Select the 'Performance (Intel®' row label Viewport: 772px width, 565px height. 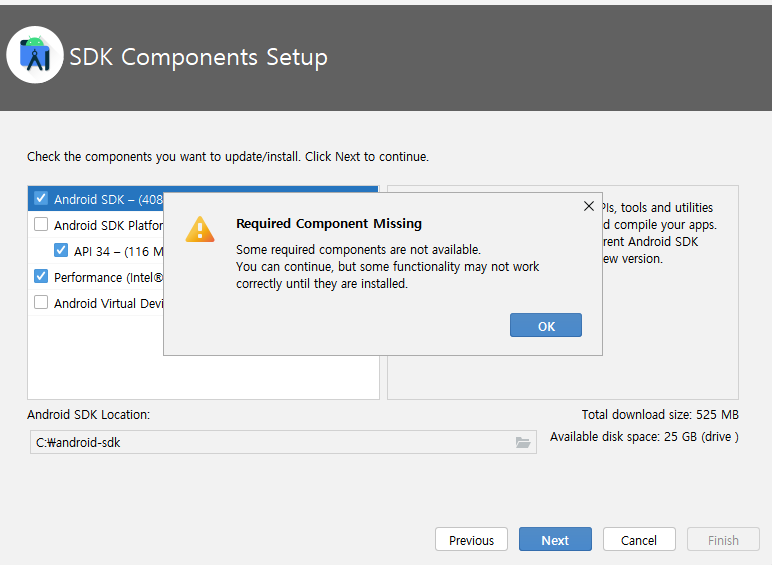pos(108,278)
